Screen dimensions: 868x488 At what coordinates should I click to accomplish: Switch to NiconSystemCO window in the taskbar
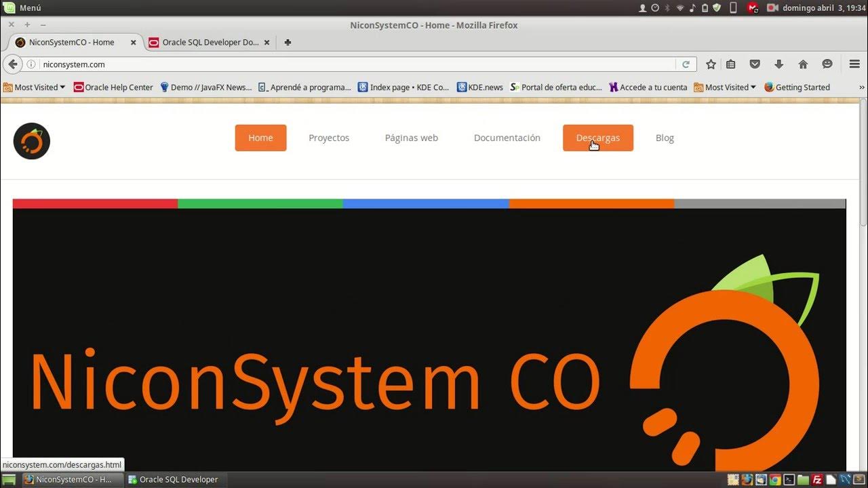(x=73, y=479)
